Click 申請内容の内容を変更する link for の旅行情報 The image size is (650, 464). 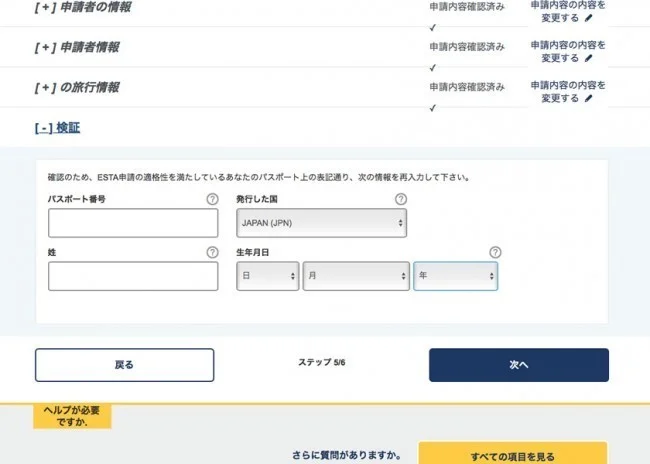pos(568,92)
